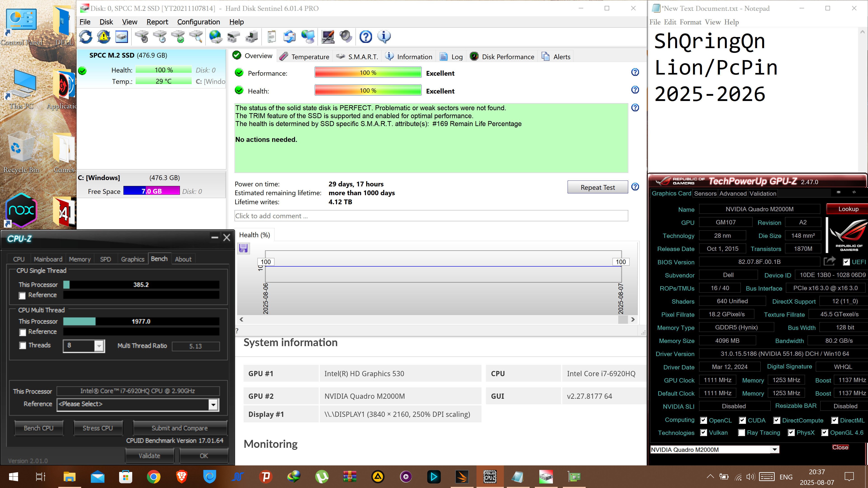868x488 pixels.
Task: Toggle Ray Tracing checkbox in GPU-Z
Action: tap(741, 433)
